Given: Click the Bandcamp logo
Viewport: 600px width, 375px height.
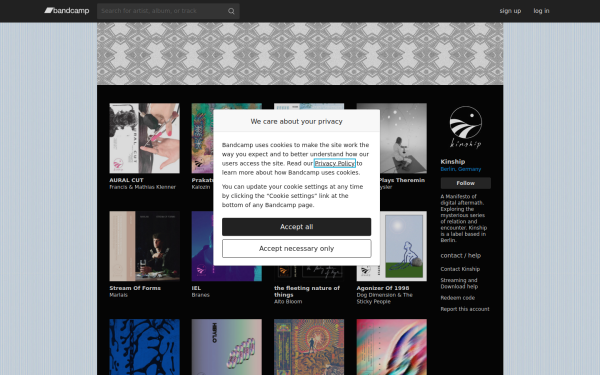Looking at the screenshot, I should click(67, 11).
